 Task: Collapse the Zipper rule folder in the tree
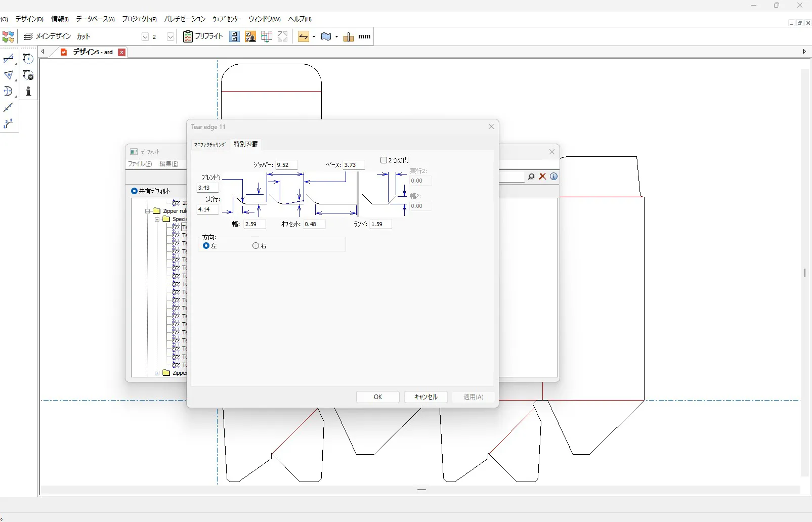pyautogui.click(x=147, y=211)
